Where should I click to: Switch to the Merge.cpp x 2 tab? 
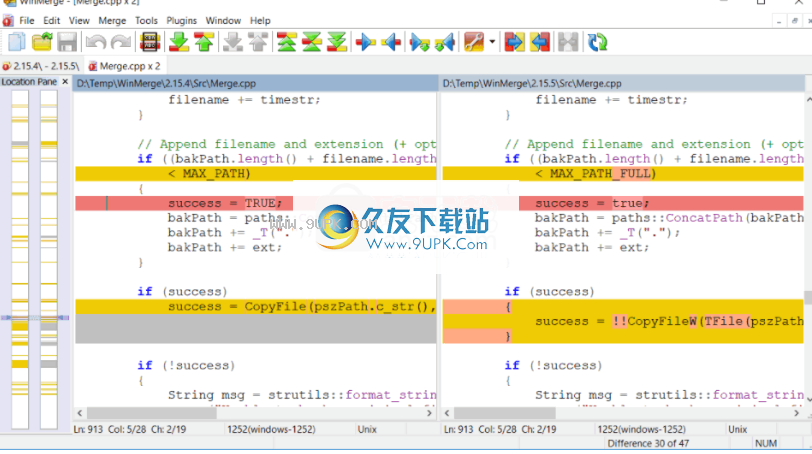pos(124,66)
